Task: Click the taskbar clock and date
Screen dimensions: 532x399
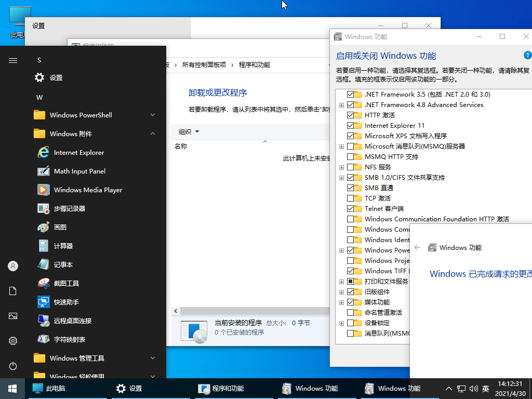Action: (x=510, y=389)
